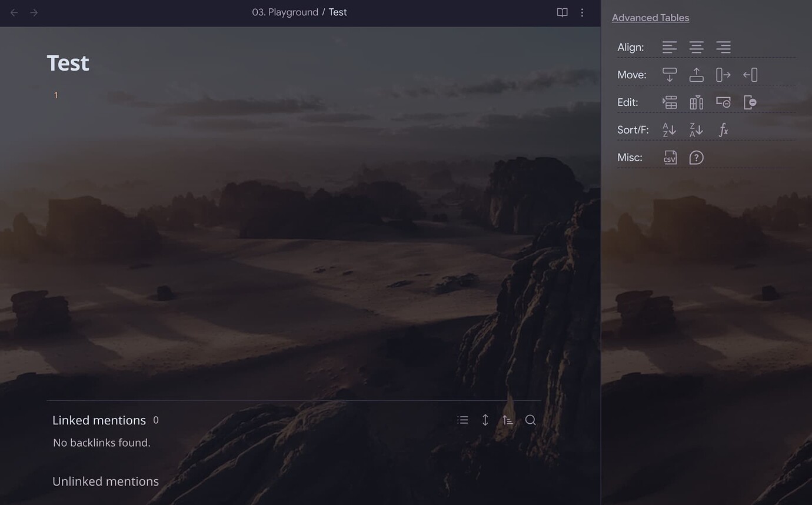The image size is (812, 505).
Task: Align table column text left
Action: [669, 47]
